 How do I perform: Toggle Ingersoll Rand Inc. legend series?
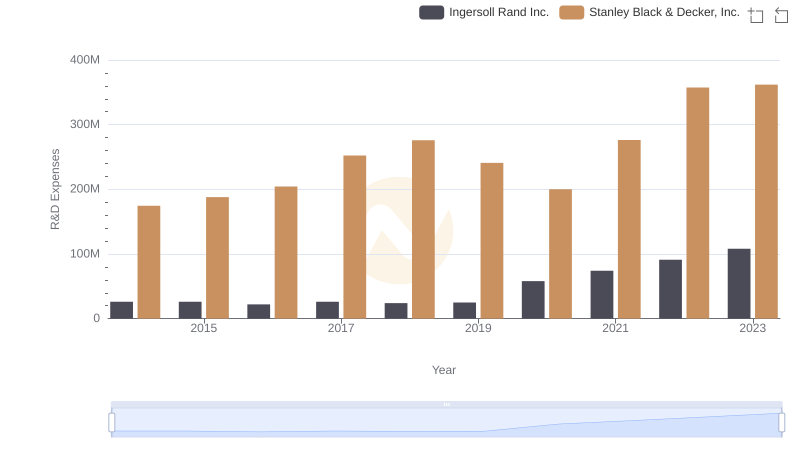484,12
